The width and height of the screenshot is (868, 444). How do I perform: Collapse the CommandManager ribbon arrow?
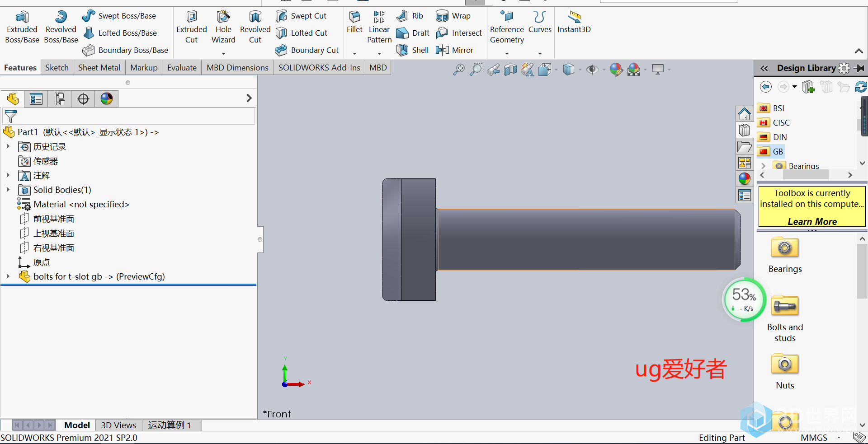click(859, 51)
